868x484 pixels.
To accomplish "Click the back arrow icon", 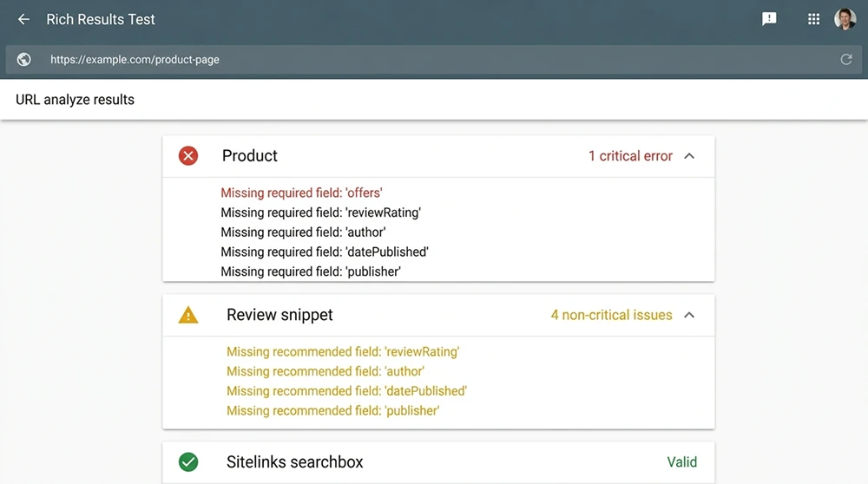I will [x=23, y=19].
